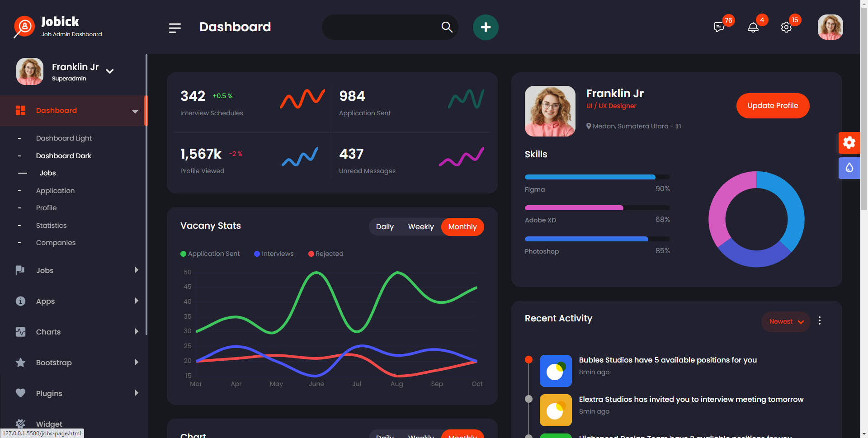The height and width of the screenshot is (438, 868).
Task: Click Franklin Jr name in profile card
Action: [x=615, y=94]
